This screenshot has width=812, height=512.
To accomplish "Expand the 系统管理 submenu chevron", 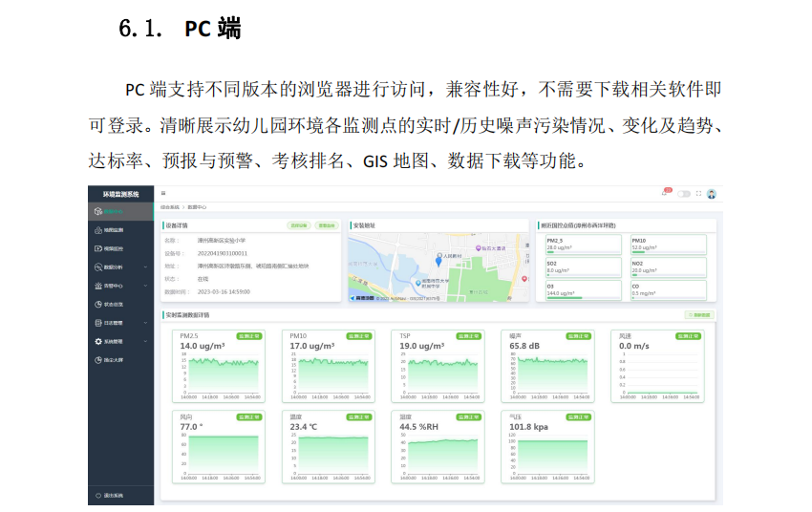I will click(145, 341).
